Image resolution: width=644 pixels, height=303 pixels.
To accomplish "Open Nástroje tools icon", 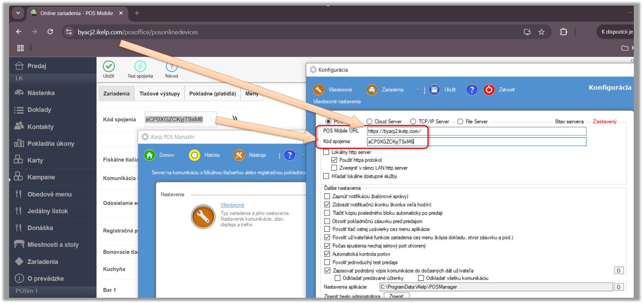I will click(x=239, y=155).
